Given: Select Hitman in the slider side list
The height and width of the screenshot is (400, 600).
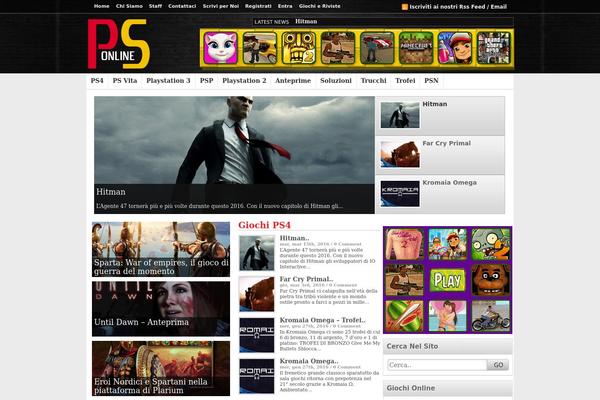Looking at the screenshot, I should [440, 116].
